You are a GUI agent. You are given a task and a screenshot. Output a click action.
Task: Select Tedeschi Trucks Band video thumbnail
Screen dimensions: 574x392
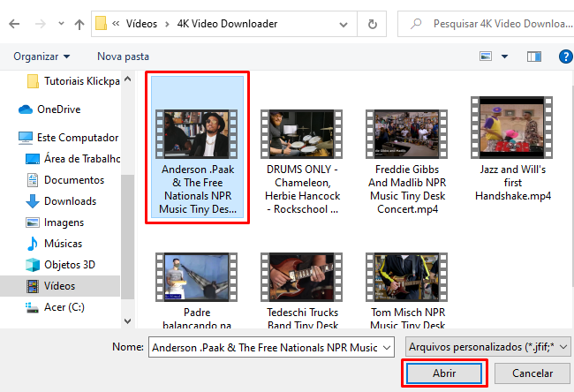302,277
